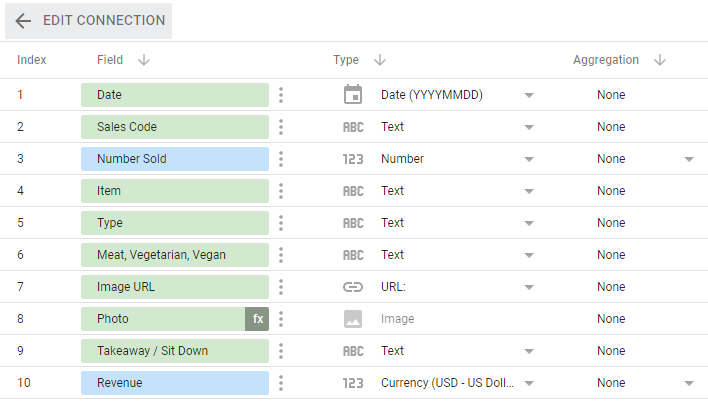Image resolution: width=708 pixels, height=410 pixels.
Task: Open the three-dot menu for Number Sold
Action: point(281,159)
